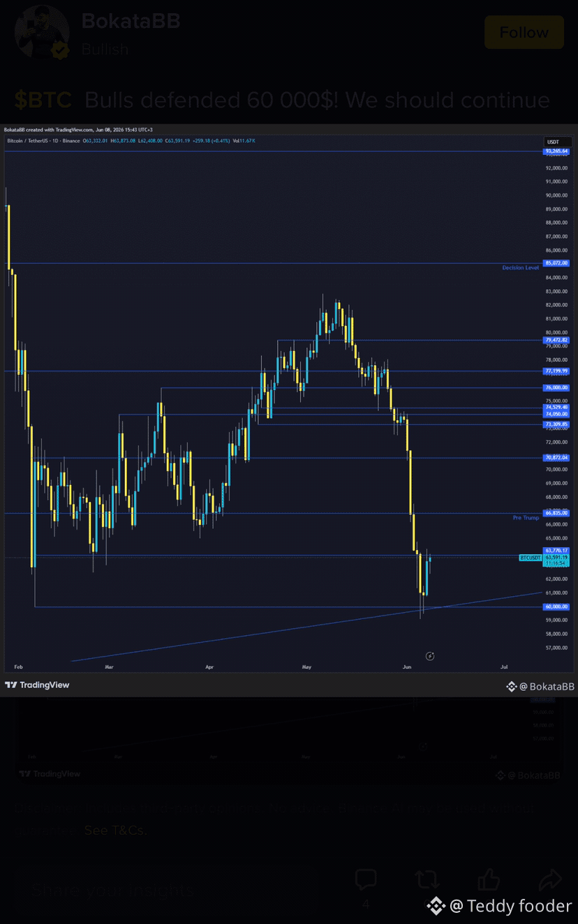Tap the 'Decision Level' annotation
Screen dimensions: 578x924
click(521, 268)
